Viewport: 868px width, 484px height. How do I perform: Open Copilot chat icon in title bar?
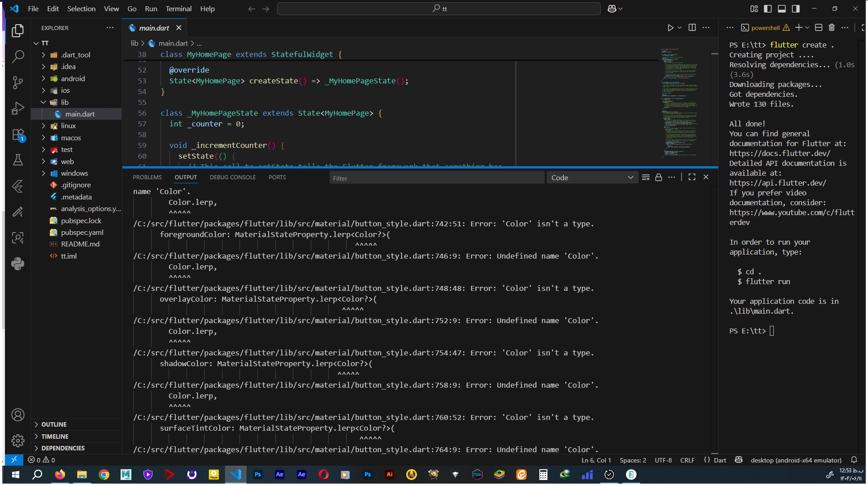tap(612, 9)
